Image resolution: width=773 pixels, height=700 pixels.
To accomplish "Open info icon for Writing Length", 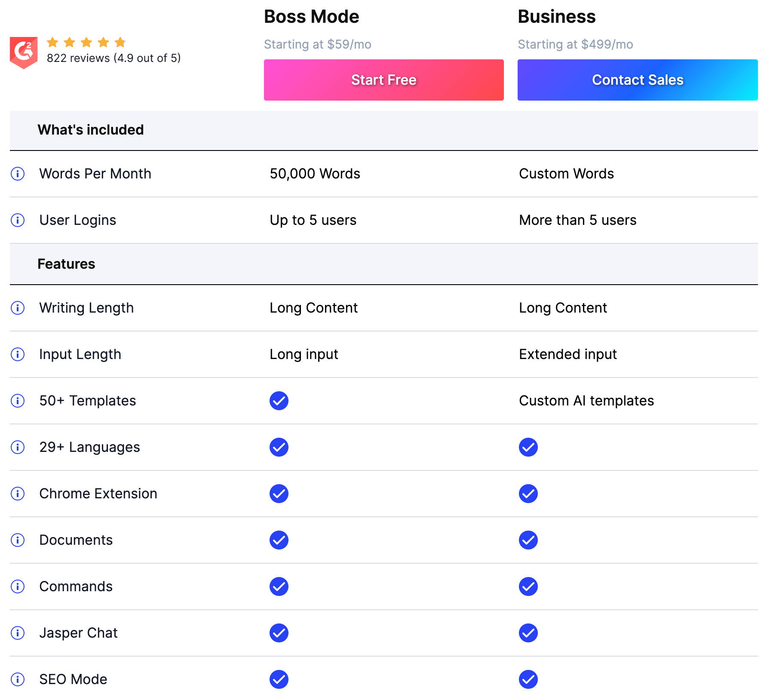I will click(18, 308).
